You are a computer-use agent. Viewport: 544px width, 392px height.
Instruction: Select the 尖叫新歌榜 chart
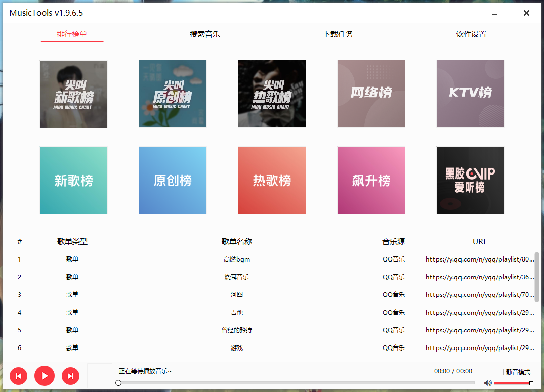pos(73,94)
